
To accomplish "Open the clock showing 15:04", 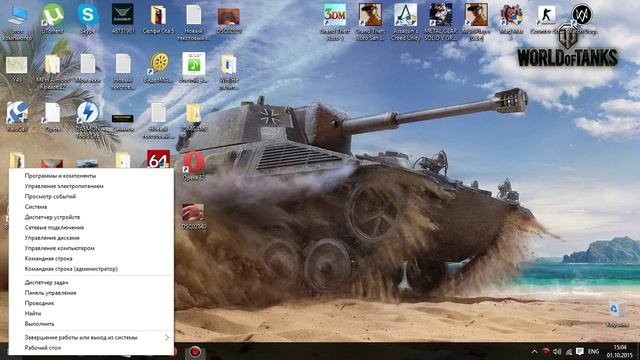I will [x=620, y=351].
